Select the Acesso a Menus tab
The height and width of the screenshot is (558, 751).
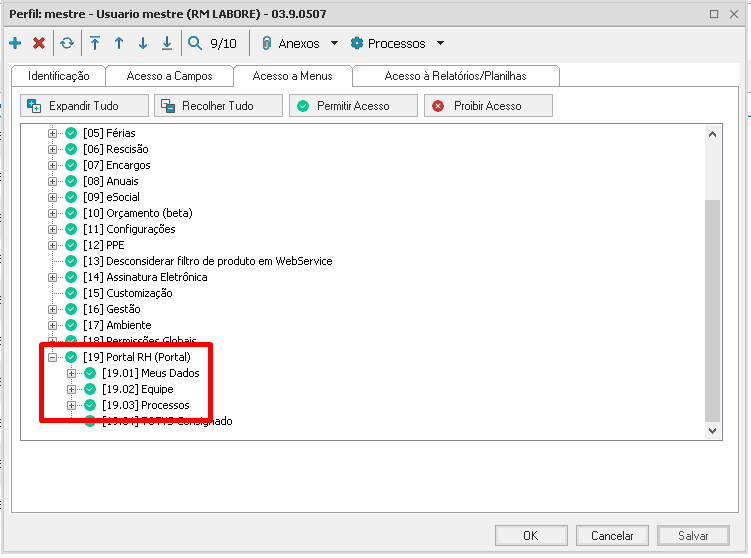(x=293, y=76)
